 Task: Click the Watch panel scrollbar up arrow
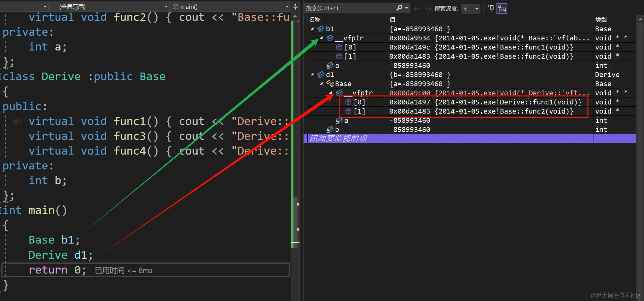pos(640,20)
